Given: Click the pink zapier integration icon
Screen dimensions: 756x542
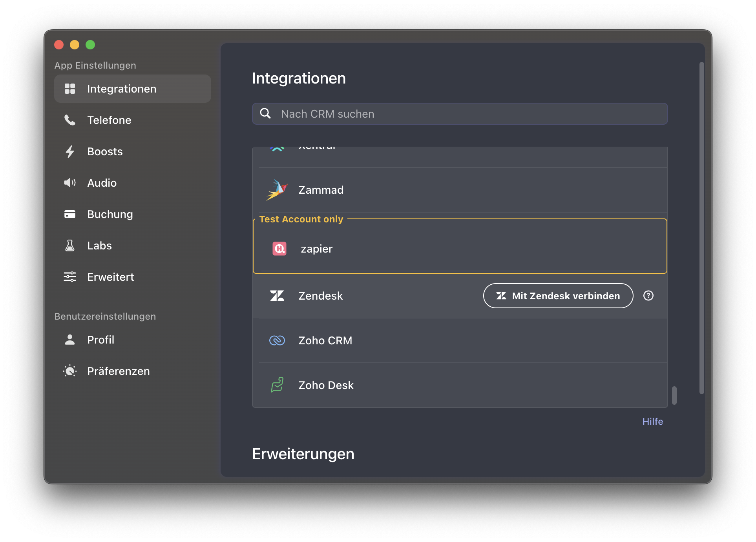Looking at the screenshot, I should coord(279,249).
